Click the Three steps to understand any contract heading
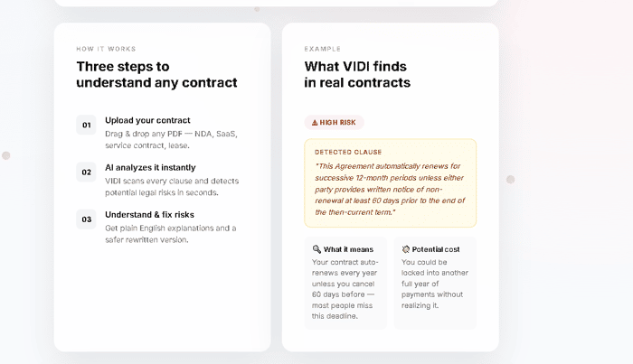Viewport: 633px width, 364px height. click(156, 74)
